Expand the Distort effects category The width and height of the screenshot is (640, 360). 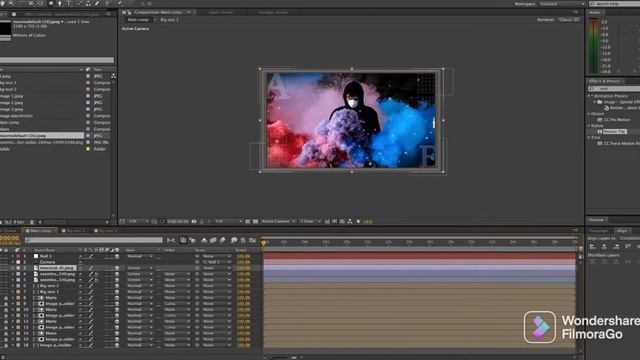(589, 114)
